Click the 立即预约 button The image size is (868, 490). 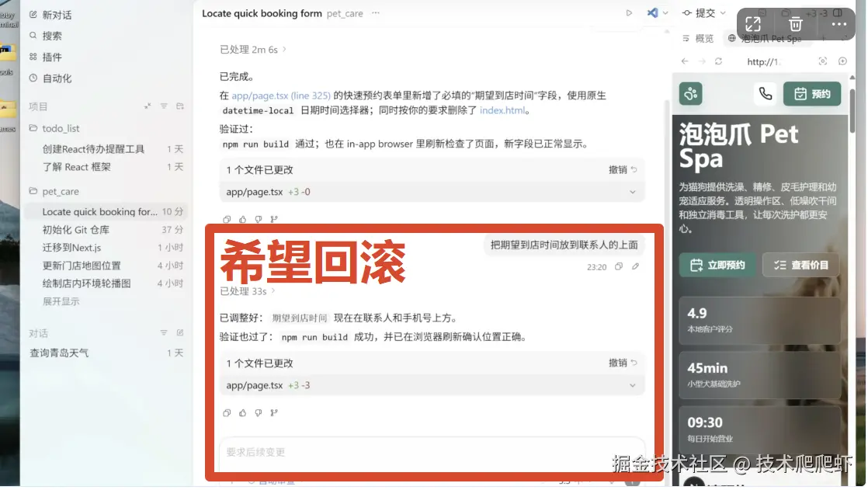[x=717, y=266]
